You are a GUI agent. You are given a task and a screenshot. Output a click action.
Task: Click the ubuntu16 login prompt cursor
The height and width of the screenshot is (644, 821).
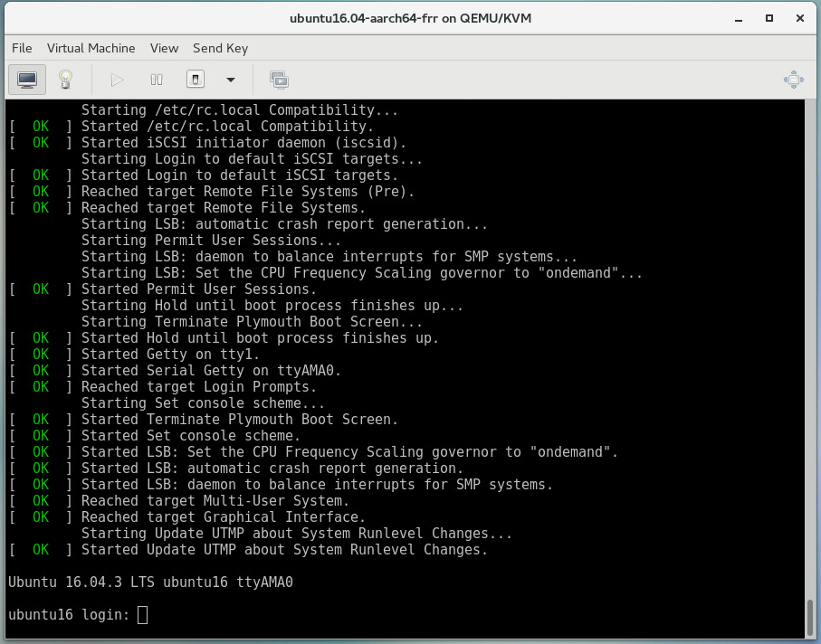(x=142, y=614)
